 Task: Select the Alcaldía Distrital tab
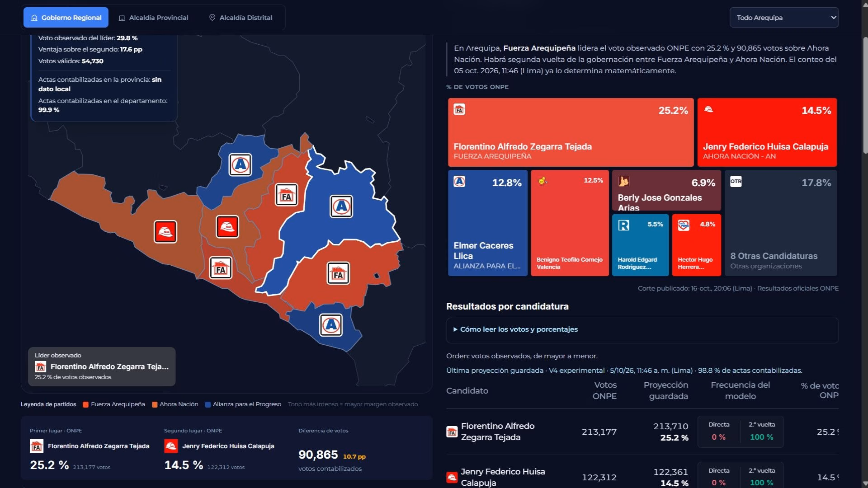pyautogui.click(x=241, y=18)
